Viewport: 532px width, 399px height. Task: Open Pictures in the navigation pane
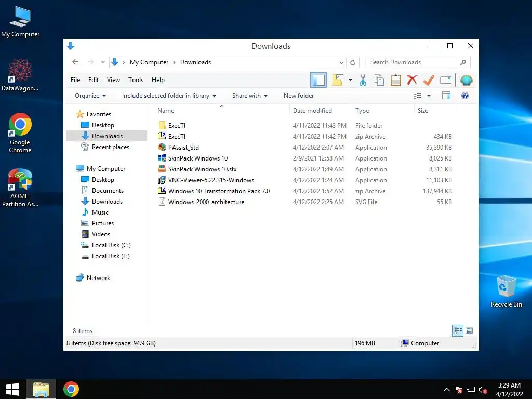(102, 223)
